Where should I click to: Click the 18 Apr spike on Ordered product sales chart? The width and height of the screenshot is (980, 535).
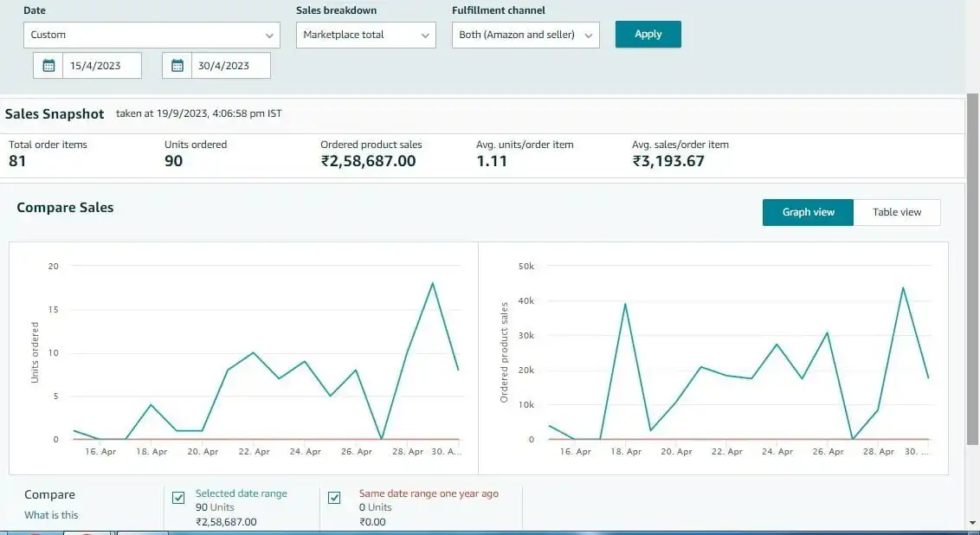(x=625, y=304)
